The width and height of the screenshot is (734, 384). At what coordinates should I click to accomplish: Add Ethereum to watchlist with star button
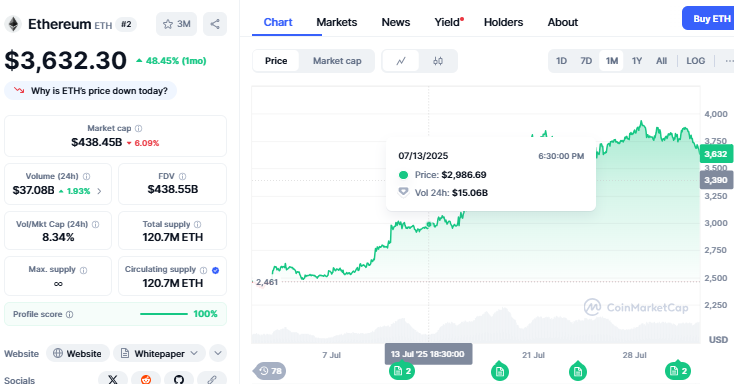(176, 24)
